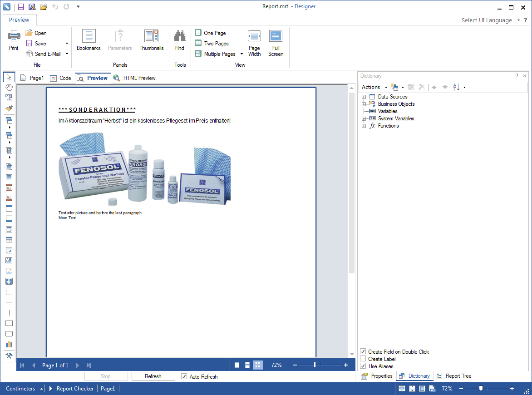Expand the Functions tree node
The image size is (532, 395).
(x=364, y=126)
